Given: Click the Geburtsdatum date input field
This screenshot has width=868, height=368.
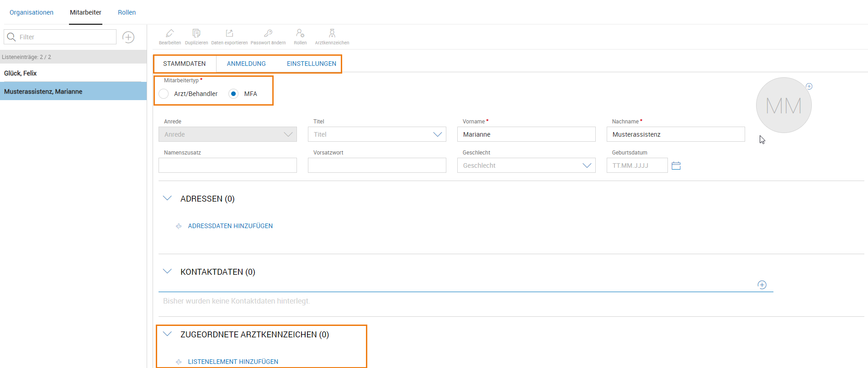Looking at the screenshot, I should [637, 165].
